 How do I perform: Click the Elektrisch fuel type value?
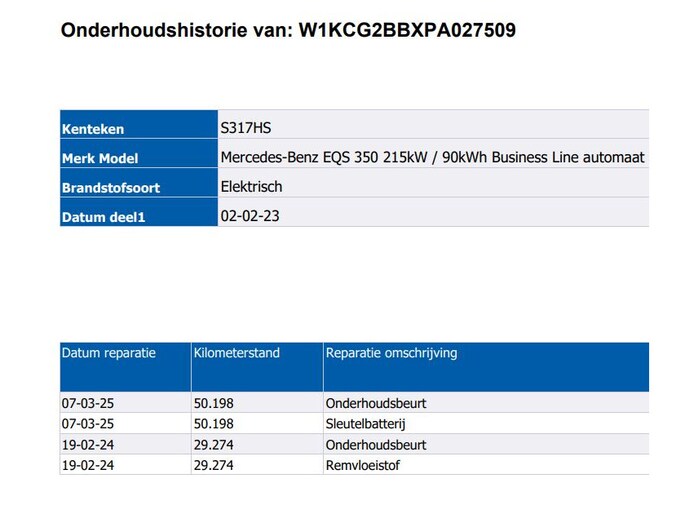pyautogui.click(x=252, y=186)
